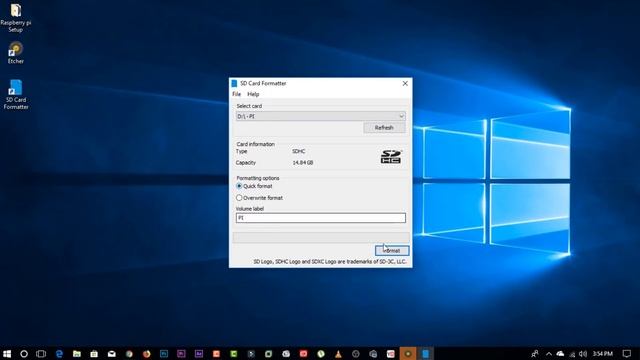
Task: Launch Microsoft Edge from taskbar
Action: click(x=59, y=353)
